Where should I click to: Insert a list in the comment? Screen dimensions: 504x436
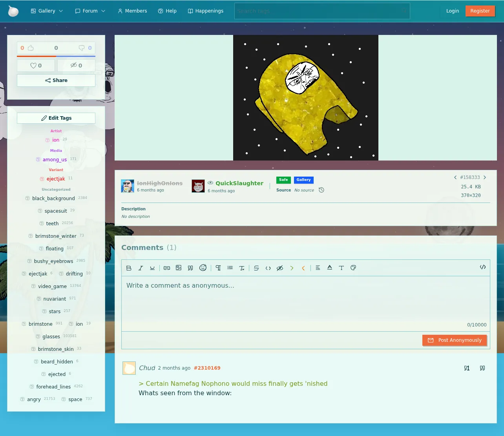(x=230, y=268)
